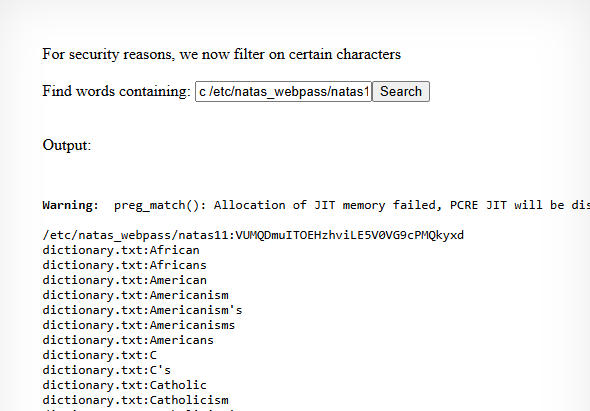Click the 'dictionary.txt:Americanisms' result line
The width and height of the screenshot is (590, 411).
click(139, 325)
